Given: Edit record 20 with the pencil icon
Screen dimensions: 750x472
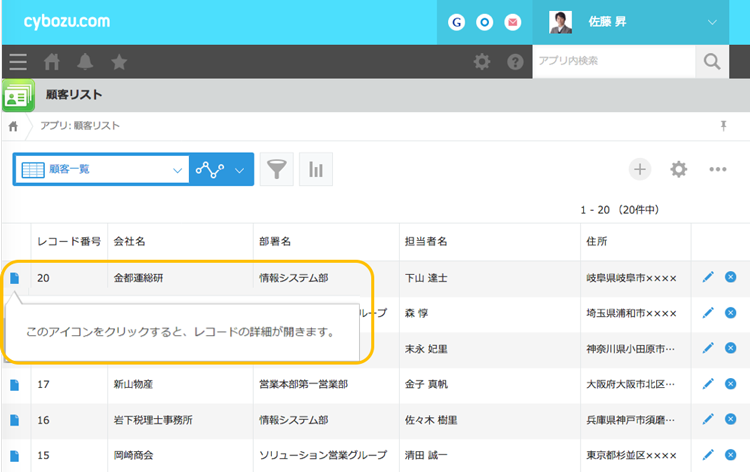Looking at the screenshot, I should [x=709, y=277].
